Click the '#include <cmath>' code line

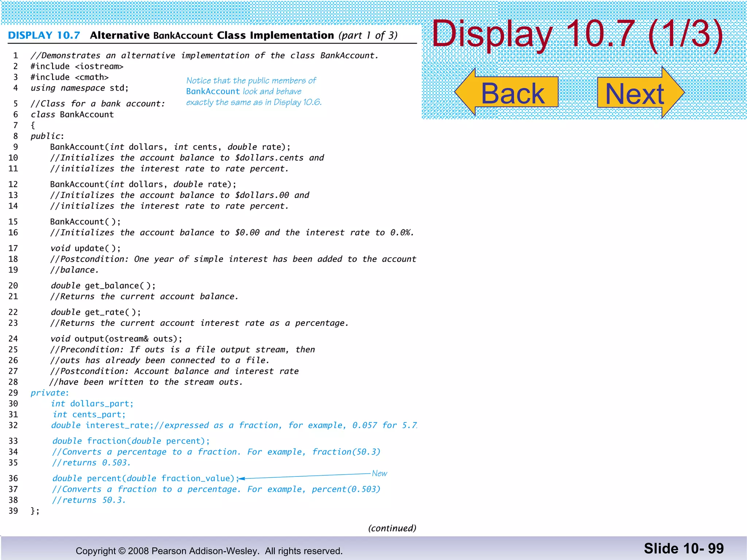(x=70, y=77)
